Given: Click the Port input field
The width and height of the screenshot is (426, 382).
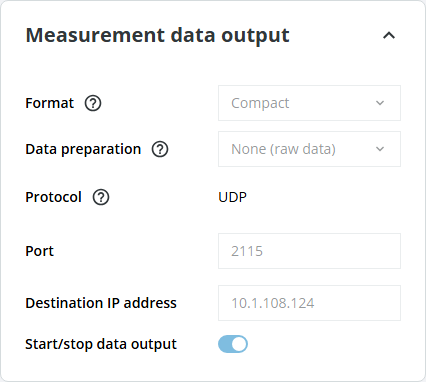Looking at the screenshot, I should coord(309,251).
